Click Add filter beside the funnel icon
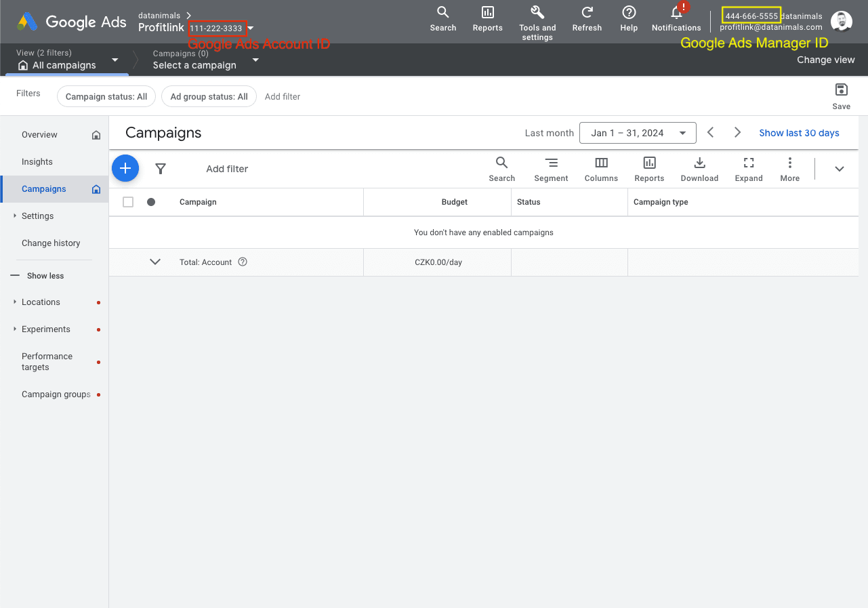 pos(227,169)
